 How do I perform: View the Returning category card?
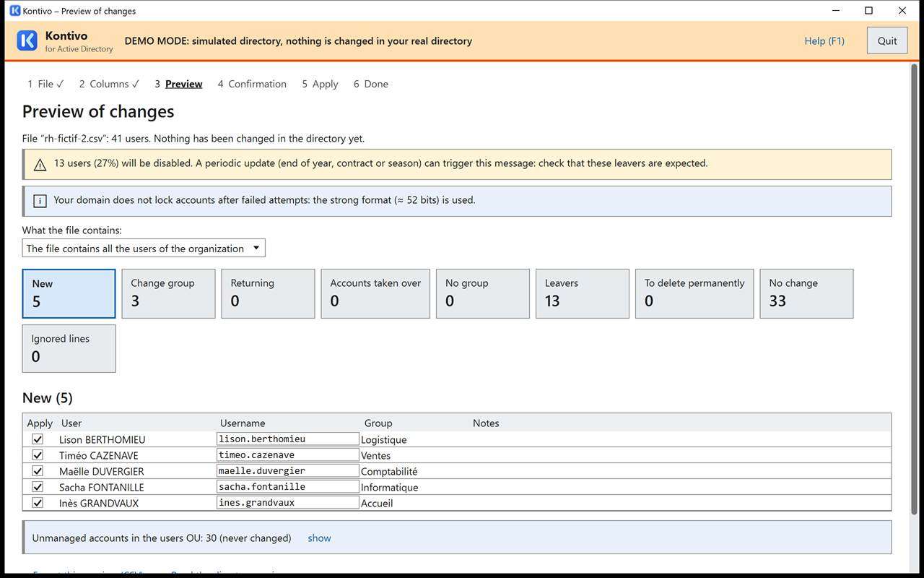click(268, 293)
